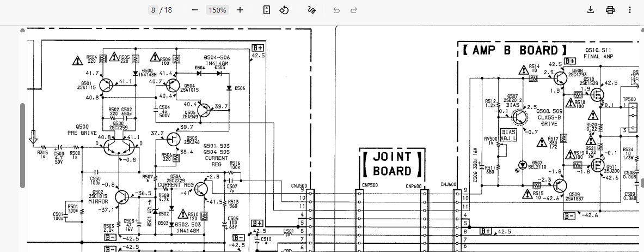Click the undo arrow in toolbar
Viewport: 644px width, 252px height.
coord(336,10)
